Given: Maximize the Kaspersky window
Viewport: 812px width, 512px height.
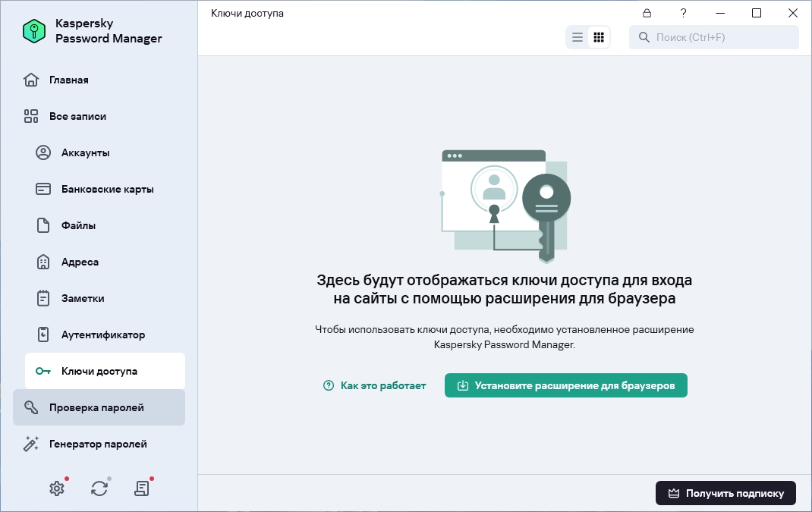Looking at the screenshot, I should (x=757, y=13).
